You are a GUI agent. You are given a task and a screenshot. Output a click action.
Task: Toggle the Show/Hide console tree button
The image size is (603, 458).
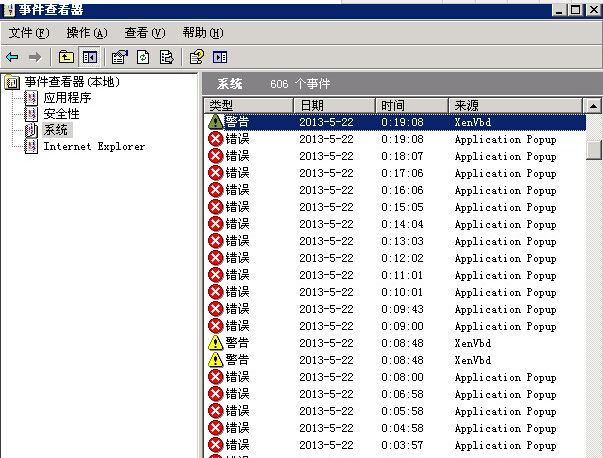pyautogui.click(x=90, y=57)
